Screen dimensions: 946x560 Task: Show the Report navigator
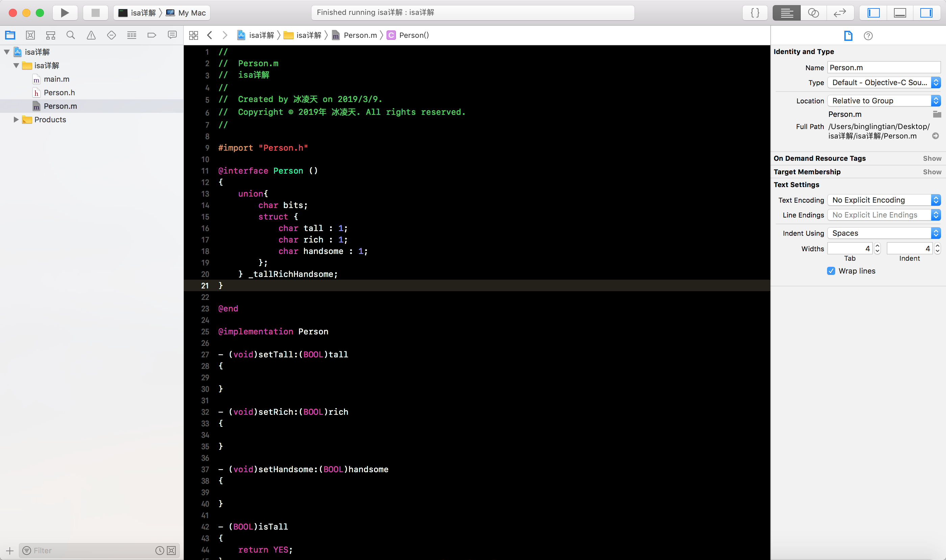point(172,35)
